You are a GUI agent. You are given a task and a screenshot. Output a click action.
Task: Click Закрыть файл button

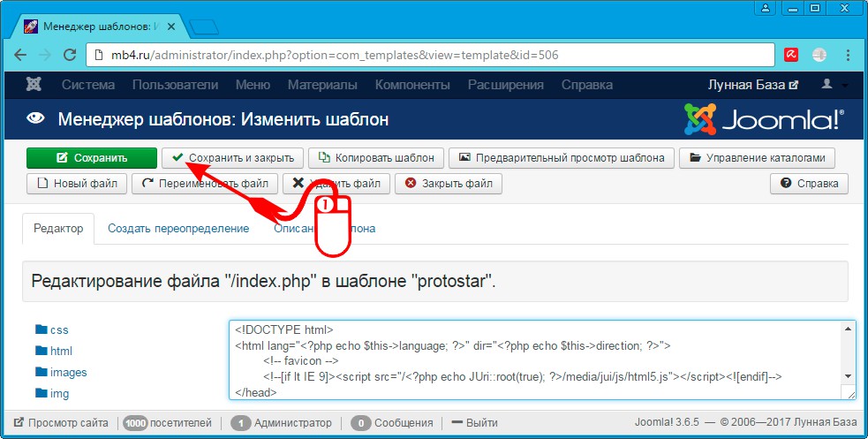tap(449, 183)
